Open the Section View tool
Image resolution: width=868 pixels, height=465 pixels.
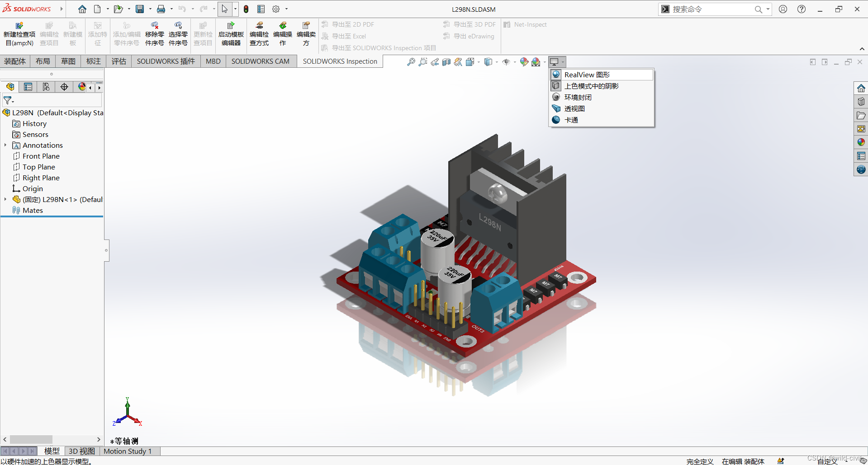[446, 62]
